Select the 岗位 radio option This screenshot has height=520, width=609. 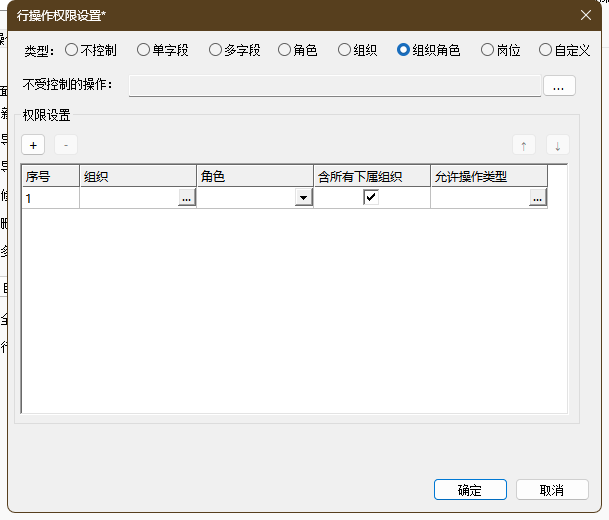(487, 49)
